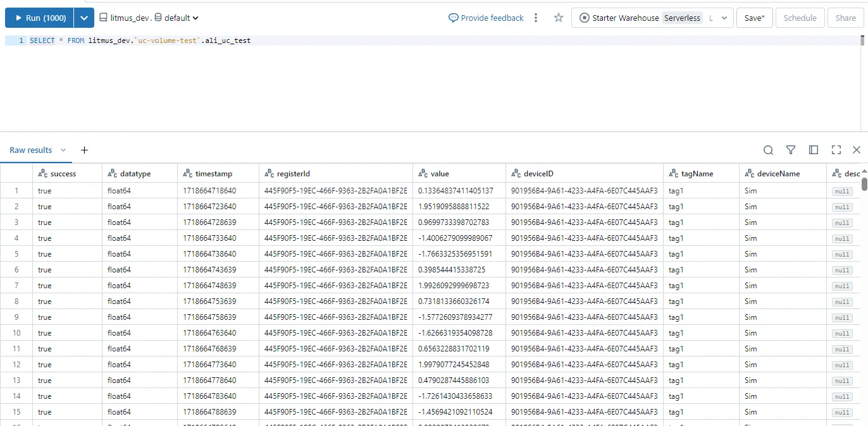This screenshot has width=868, height=426.
Task: Click the value column header
Action: coord(459,173)
